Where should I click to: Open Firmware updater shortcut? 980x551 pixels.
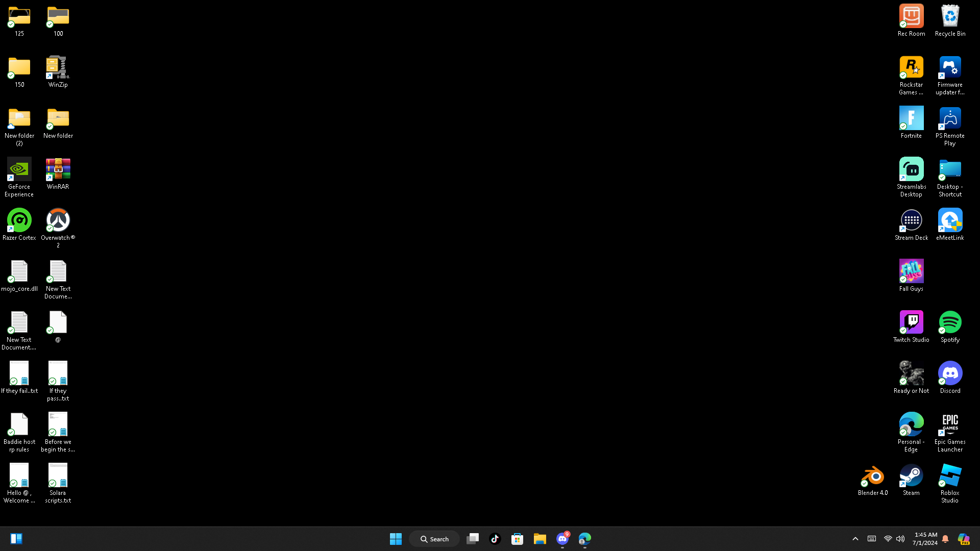[950, 75]
